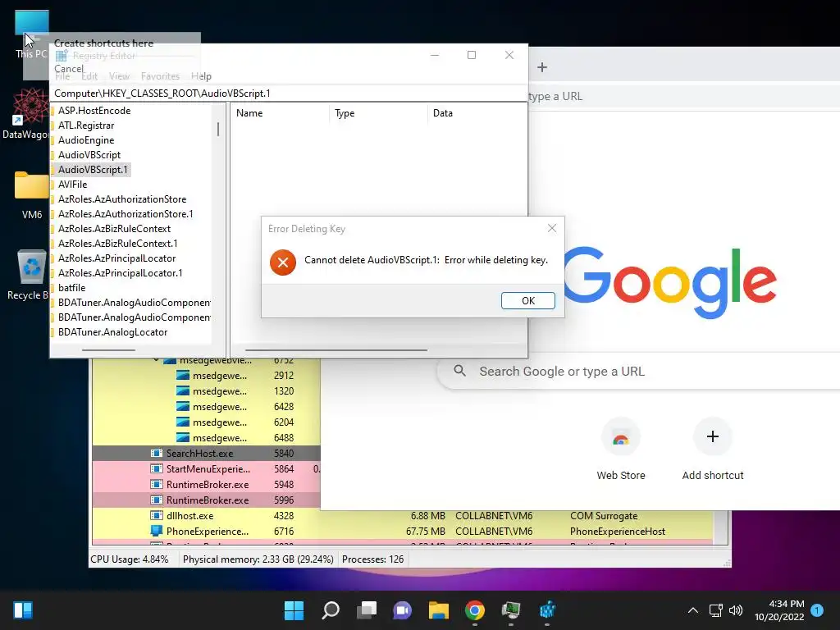840x630 pixels.
Task: Open Registry Editor Edit menu
Action: 89,76
